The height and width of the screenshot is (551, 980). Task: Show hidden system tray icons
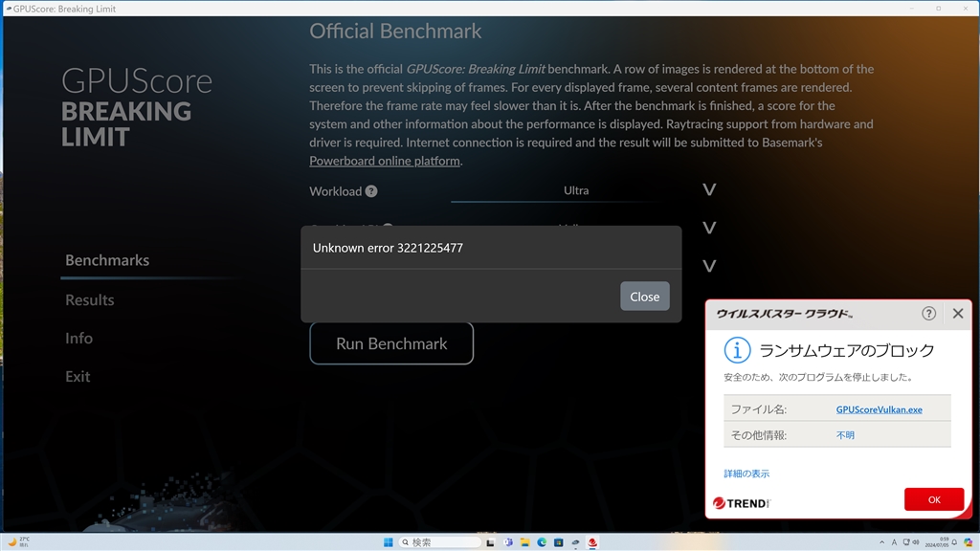pyautogui.click(x=881, y=542)
